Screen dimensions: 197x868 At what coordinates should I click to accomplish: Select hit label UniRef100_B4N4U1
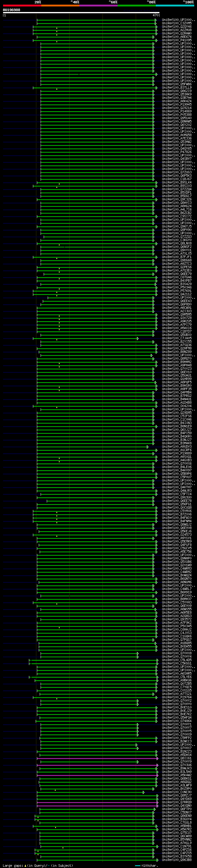pyautogui.click(x=177, y=399)
